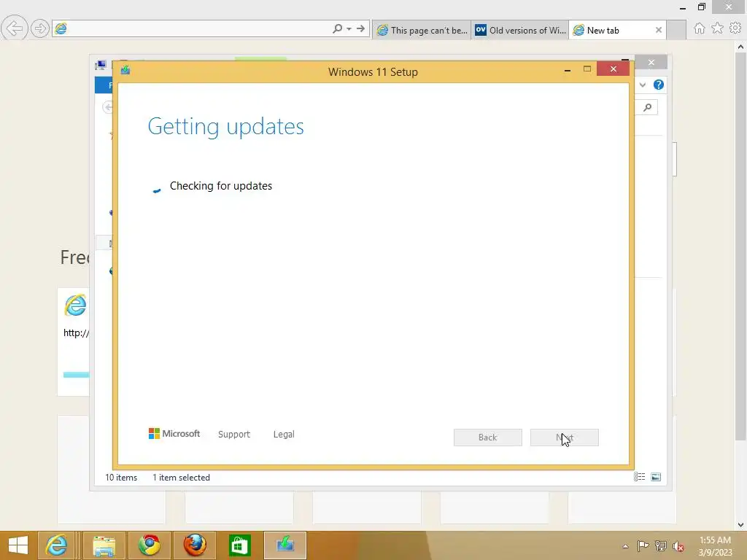Click the browser page scrollbar up arrow
Screen dimensions: 747x560
[x=740, y=47]
